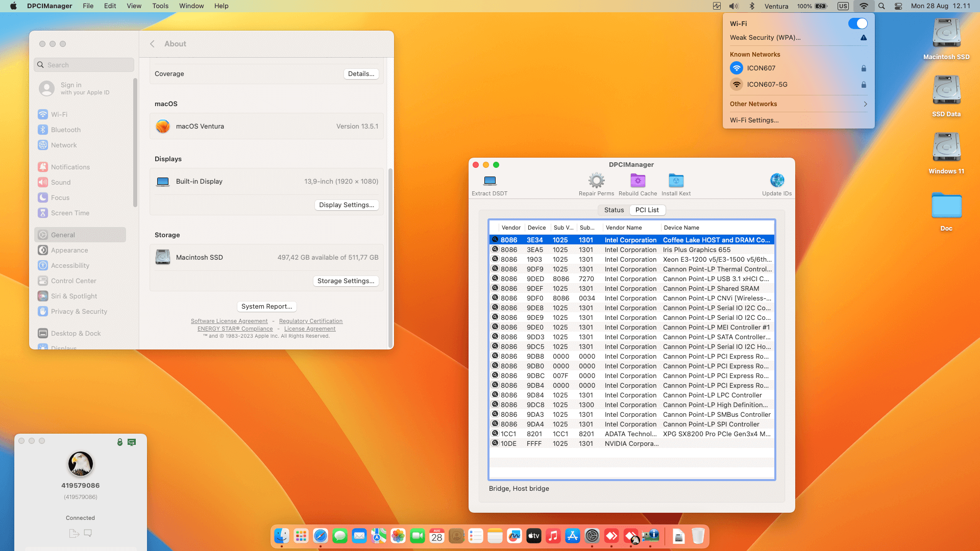Open Screen Time from the sidebar

pos(69,213)
